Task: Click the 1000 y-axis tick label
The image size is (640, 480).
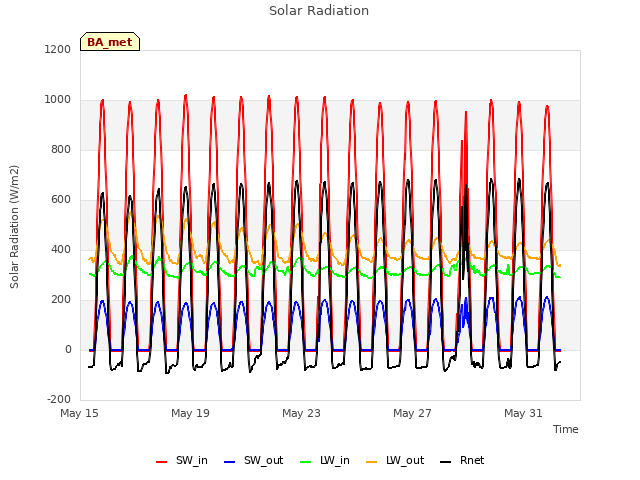Action: [58, 100]
